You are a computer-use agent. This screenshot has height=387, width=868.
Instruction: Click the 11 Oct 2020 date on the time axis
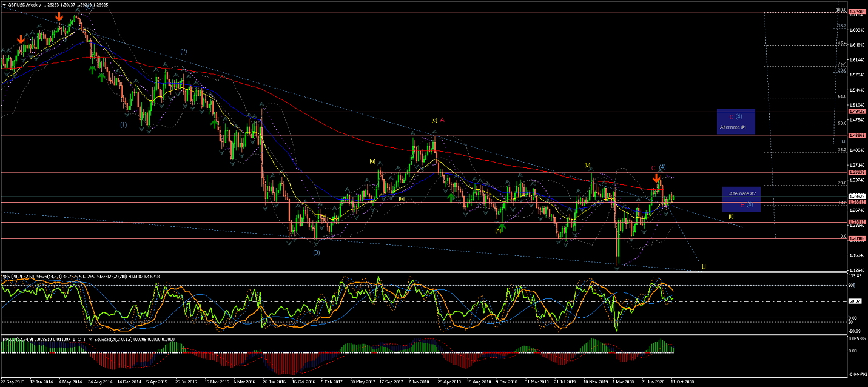pos(681,382)
